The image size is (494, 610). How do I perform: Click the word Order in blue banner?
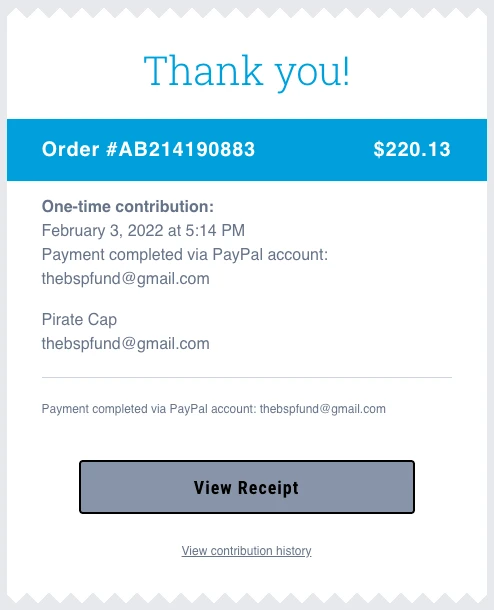(70, 149)
